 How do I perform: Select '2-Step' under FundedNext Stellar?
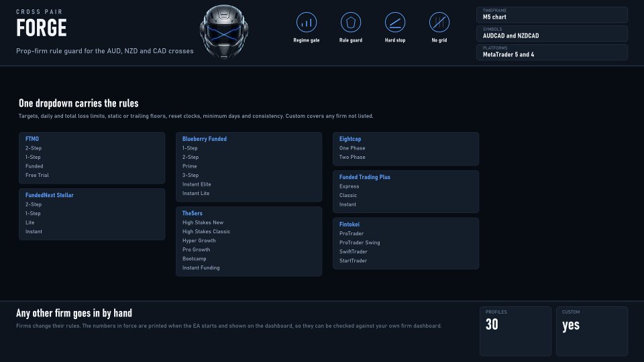tap(34, 204)
